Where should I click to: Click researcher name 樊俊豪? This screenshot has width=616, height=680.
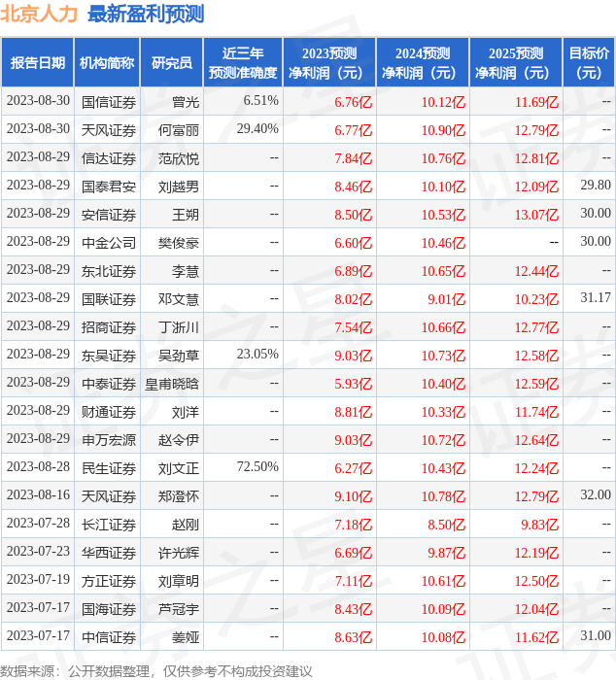pos(179,243)
